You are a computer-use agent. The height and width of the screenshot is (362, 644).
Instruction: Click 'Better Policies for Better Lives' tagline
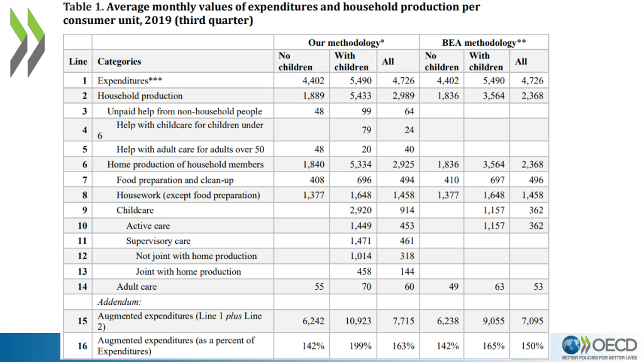point(599,357)
